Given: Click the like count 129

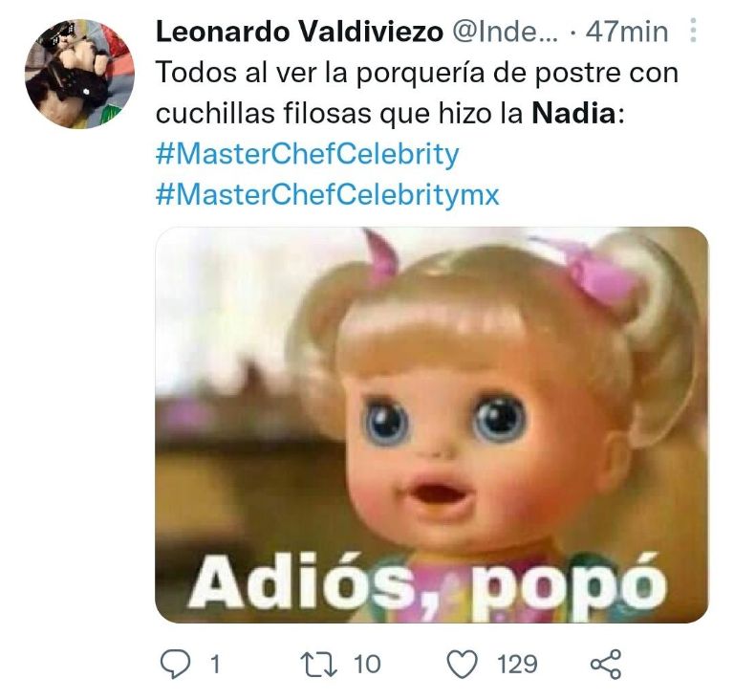Looking at the screenshot, I should (517, 665).
